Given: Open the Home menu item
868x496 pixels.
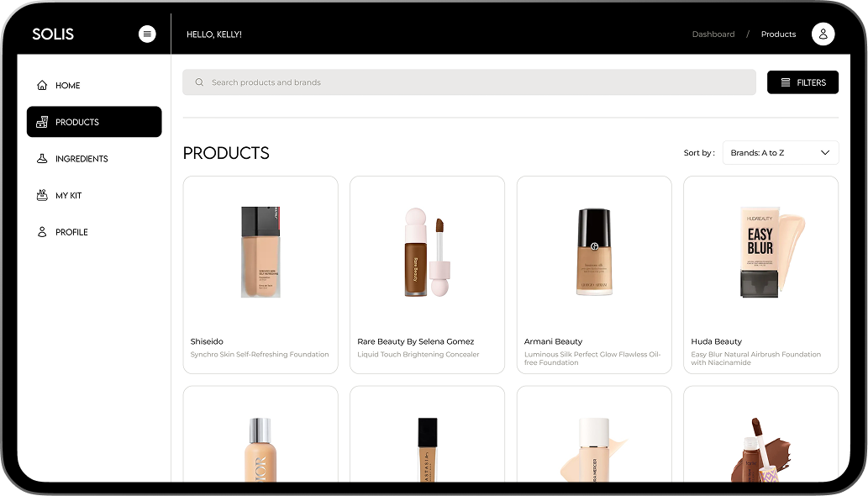Looking at the screenshot, I should coord(94,85).
